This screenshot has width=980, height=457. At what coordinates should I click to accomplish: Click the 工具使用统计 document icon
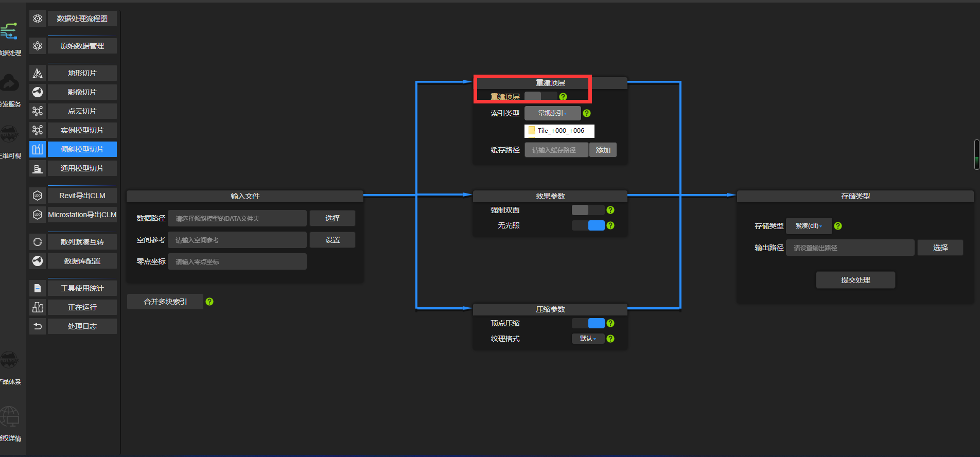(38, 288)
